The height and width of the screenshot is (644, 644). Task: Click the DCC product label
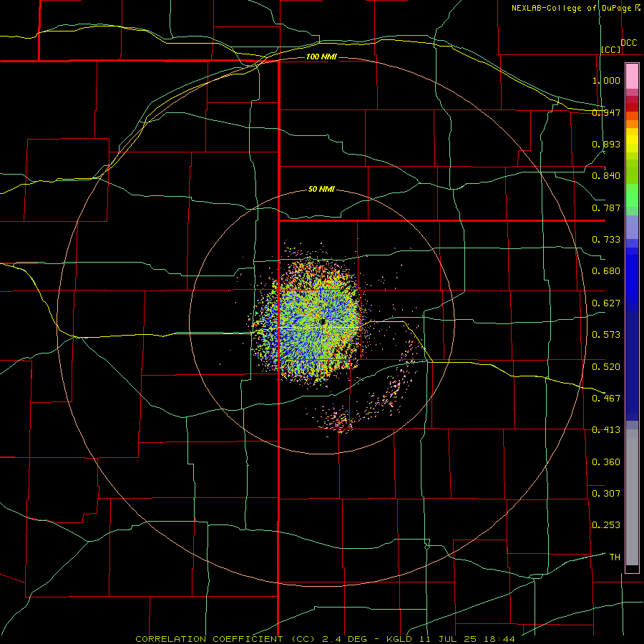(628, 43)
